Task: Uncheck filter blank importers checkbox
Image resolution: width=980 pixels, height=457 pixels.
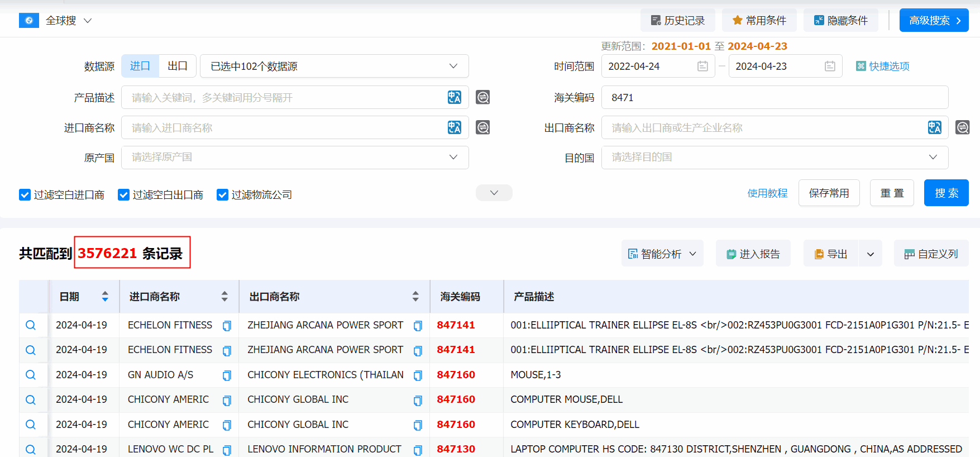Action: click(x=25, y=194)
